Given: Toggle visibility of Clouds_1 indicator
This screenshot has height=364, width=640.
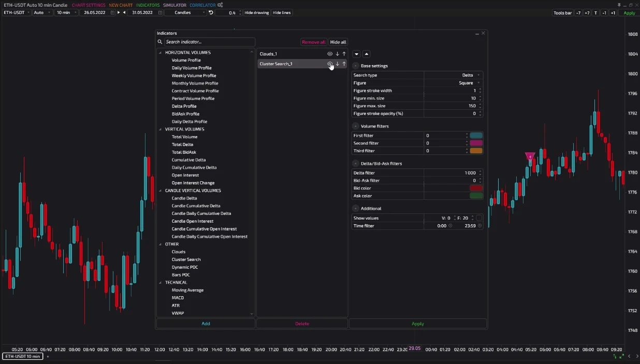Looking at the screenshot, I should pyautogui.click(x=330, y=54).
